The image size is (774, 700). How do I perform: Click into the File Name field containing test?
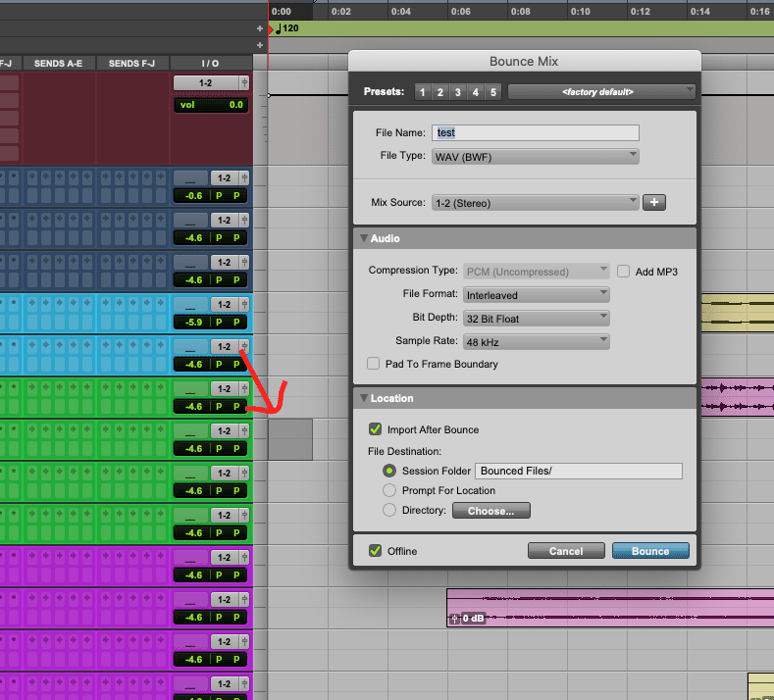coord(536,132)
